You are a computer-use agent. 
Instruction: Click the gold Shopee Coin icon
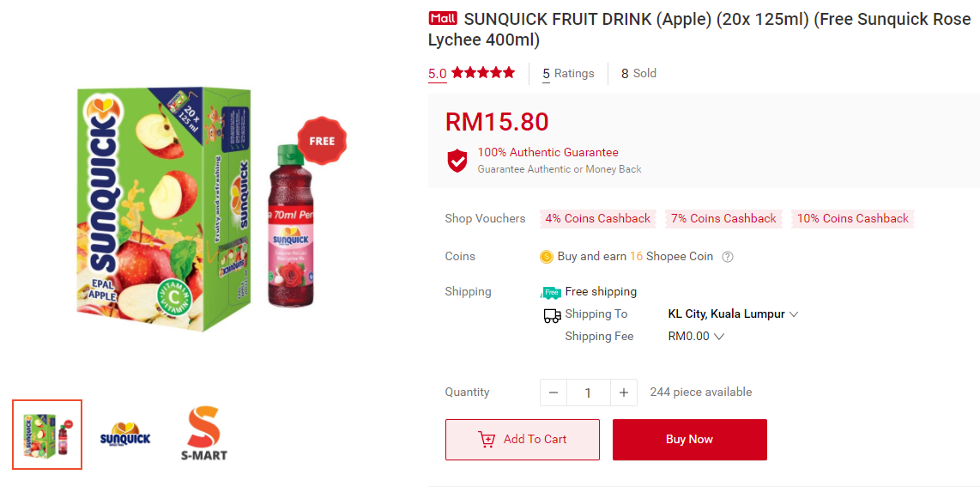547,257
